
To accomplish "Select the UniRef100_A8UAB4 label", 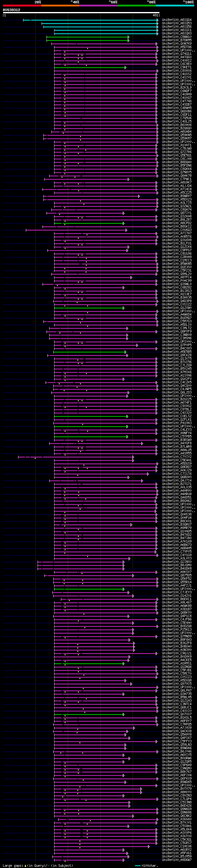I will [x=176, y=132].
